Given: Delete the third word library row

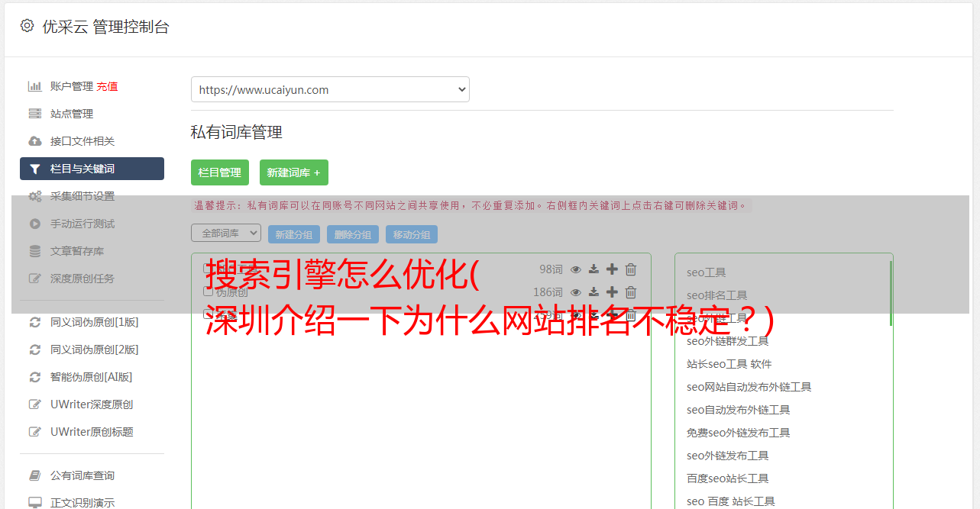Looking at the screenshot, I should pos(631,315).
